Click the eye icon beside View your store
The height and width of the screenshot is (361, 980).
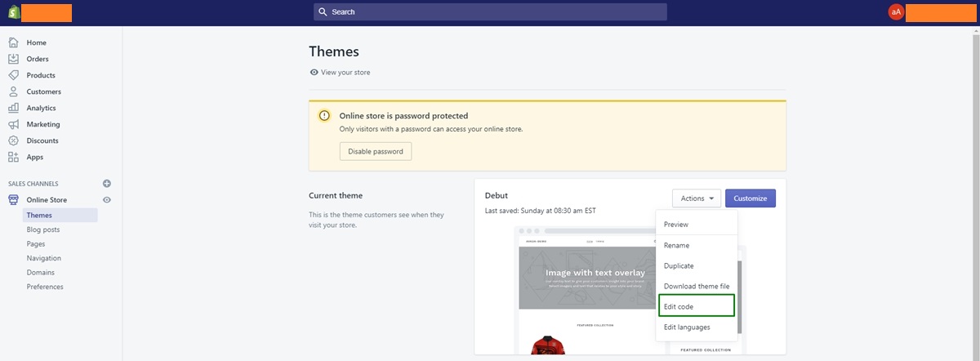(314, 72)
